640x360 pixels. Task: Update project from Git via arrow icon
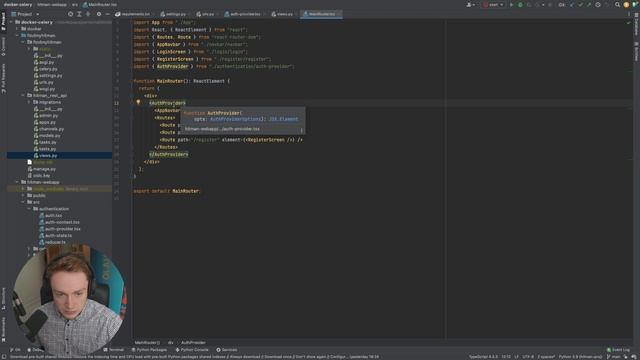click(x=572, y=5)
